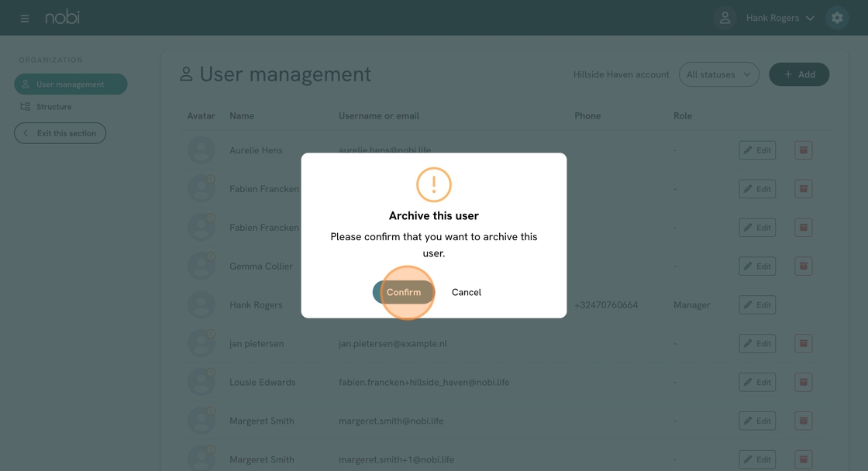This screenshot has height=471, width=868.
Task: Confirm archiving this user
Action: pos(404,292)
